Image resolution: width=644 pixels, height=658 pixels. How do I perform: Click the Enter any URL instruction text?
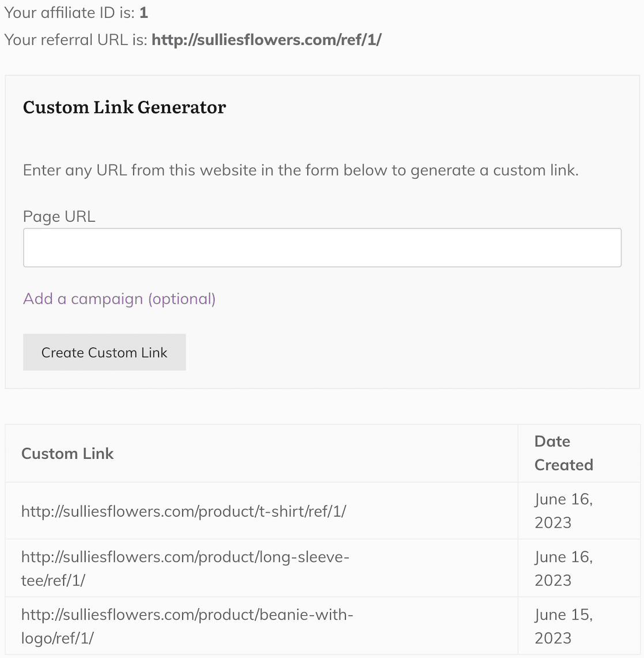(x=301, y=170)
